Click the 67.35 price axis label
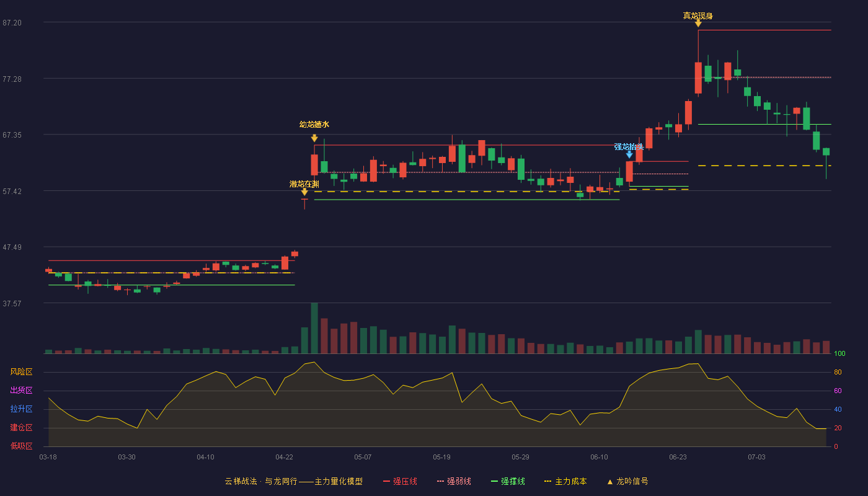 (12, 135)
